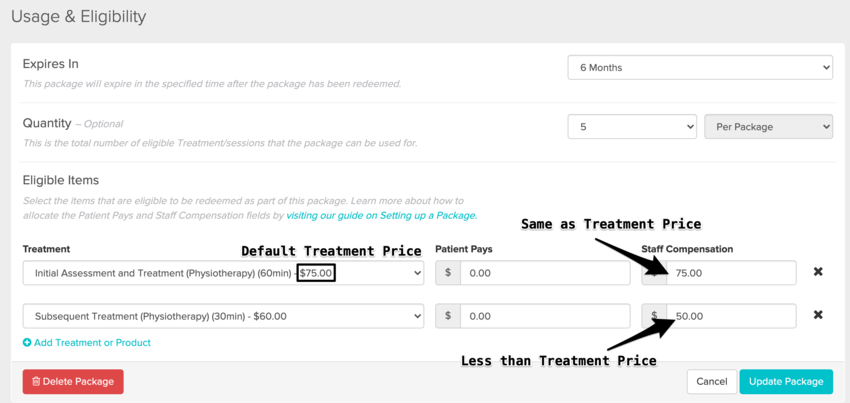Open the Initial Assessment treatment dropdown

coord(223,272)
